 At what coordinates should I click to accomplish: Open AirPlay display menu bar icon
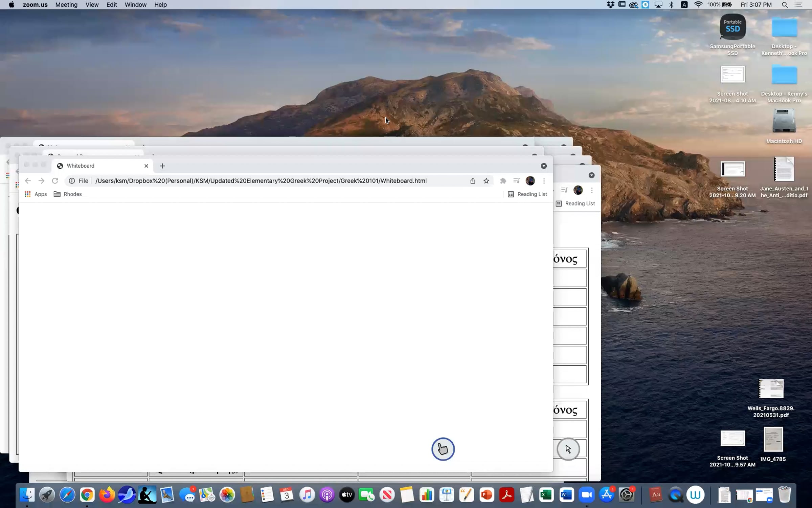[x=658, y=5]
